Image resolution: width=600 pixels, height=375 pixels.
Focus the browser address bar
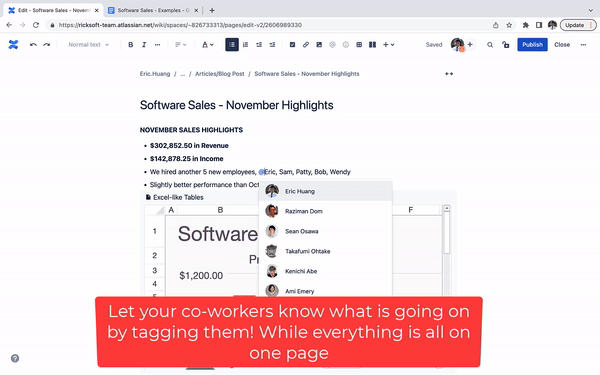coord(268,25)
